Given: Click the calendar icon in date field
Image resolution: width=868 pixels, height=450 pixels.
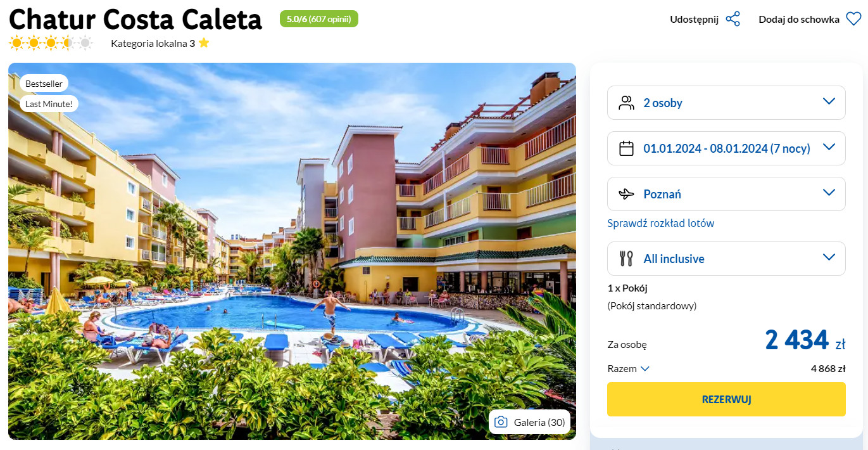Looking at the screenshot, I should click(626, 148).
